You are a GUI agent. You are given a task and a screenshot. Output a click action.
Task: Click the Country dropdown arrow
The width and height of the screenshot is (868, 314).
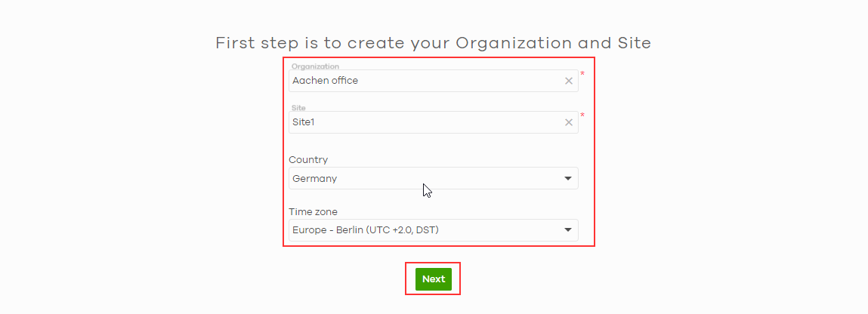pos(568,179)
